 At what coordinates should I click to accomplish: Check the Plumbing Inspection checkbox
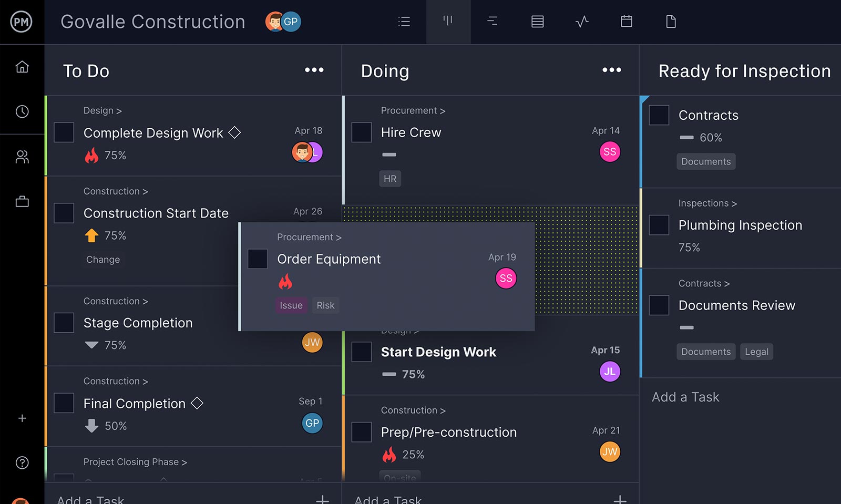click(x=659, y=225)
